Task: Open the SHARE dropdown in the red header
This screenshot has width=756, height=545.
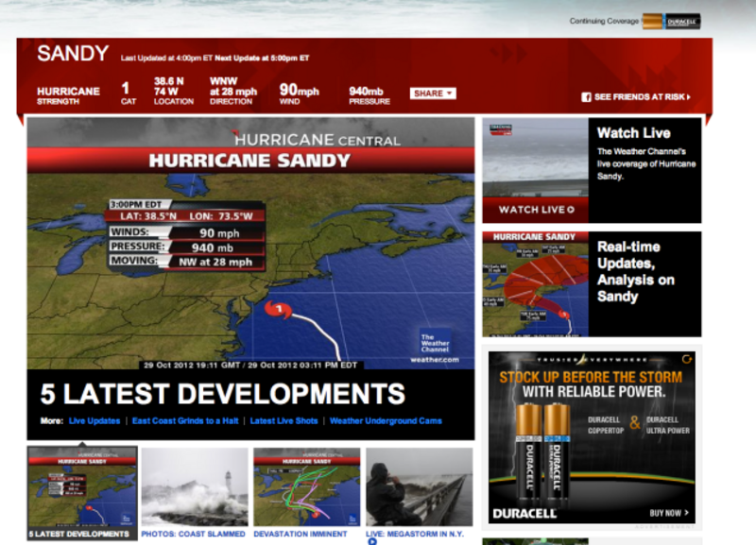Action: (433, 94)
